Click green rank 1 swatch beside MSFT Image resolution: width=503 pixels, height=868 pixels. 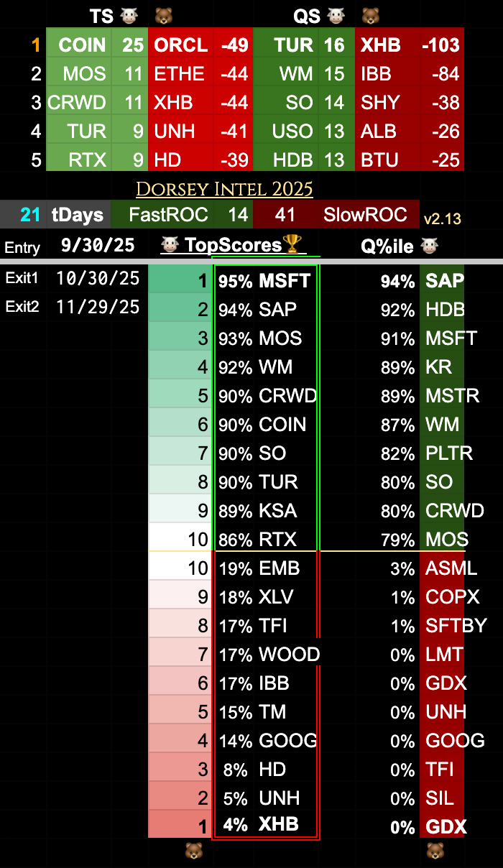click(180, 280)
